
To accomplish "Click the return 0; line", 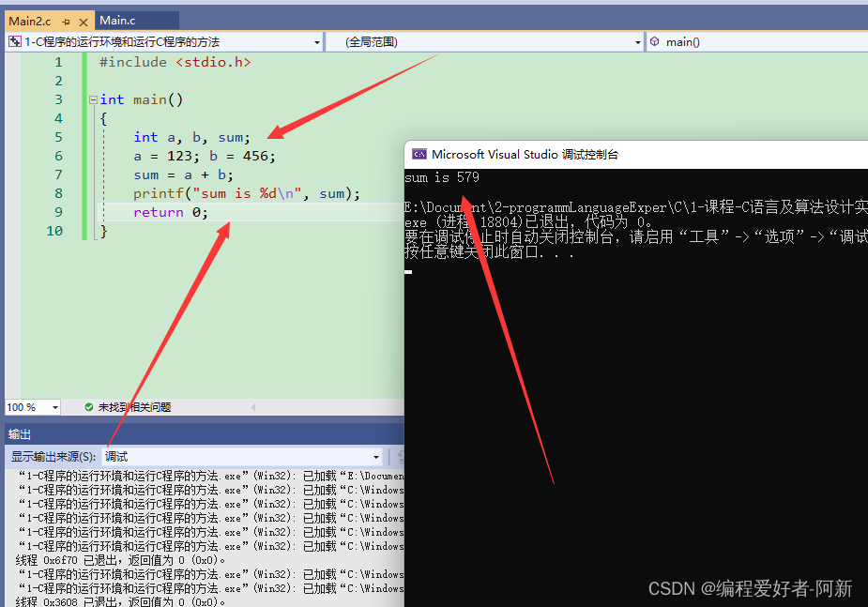I will coord(171,212).
